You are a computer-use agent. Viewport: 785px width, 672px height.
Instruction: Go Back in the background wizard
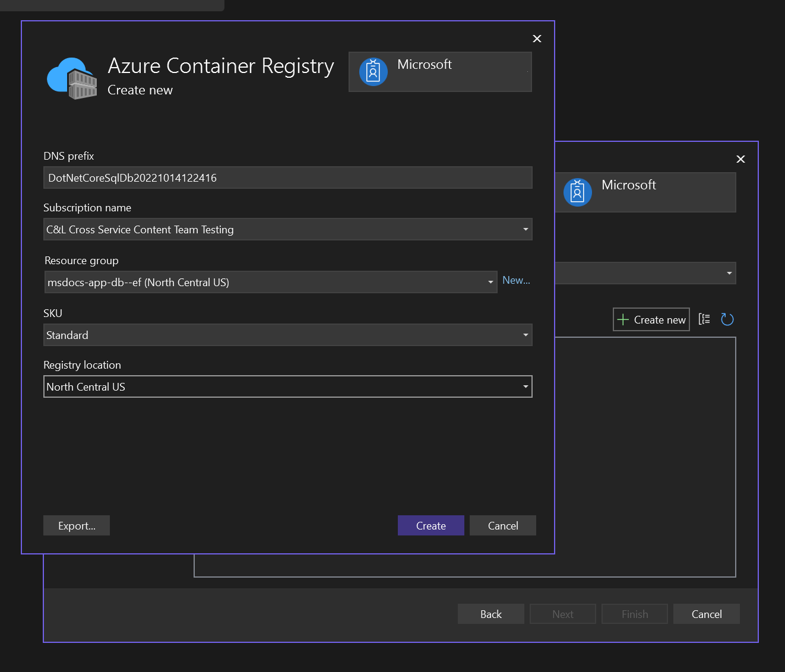(490, 614)
